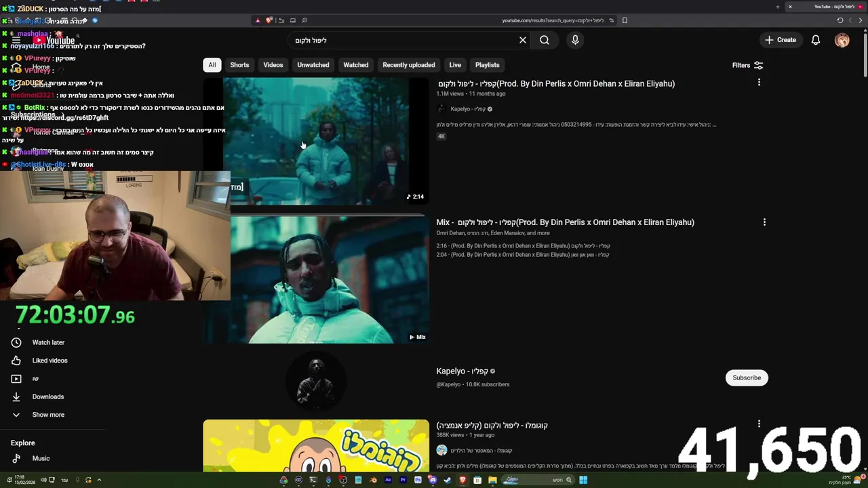Open Kapelyo channel name link in results
The height and width of the screenshot is (488, 868).
point(462,371)
